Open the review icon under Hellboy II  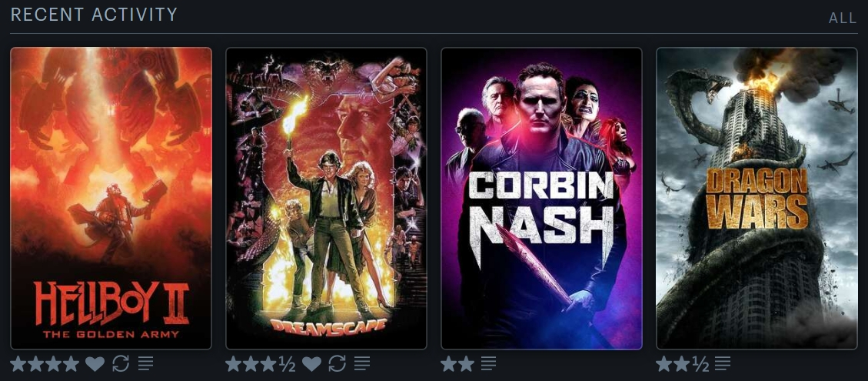coord(145,364)
